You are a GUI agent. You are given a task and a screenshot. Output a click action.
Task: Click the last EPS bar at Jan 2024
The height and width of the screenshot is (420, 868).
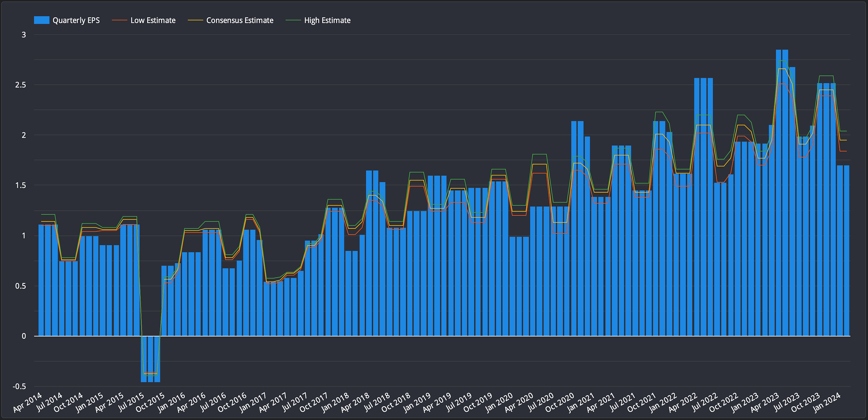click(847, 250)
